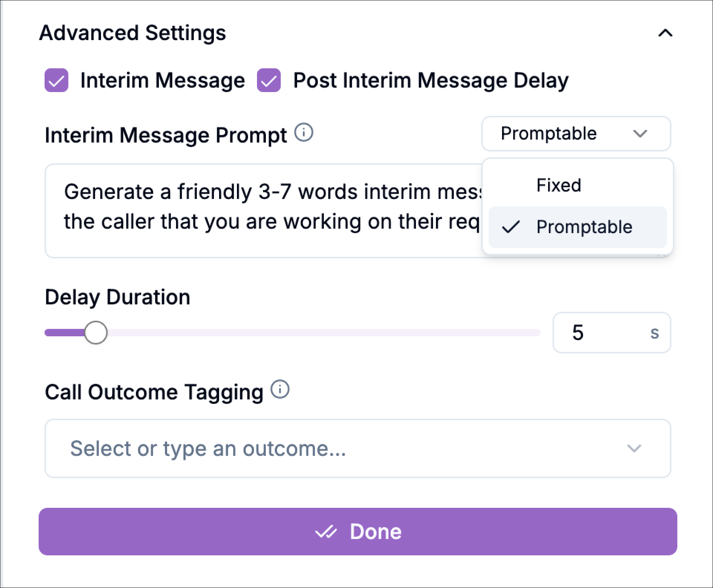The width and height of the screenshot is (713, 588).
Task: Click the info icon beside Call Outcome Tagging
Action: tap(280, 390)
